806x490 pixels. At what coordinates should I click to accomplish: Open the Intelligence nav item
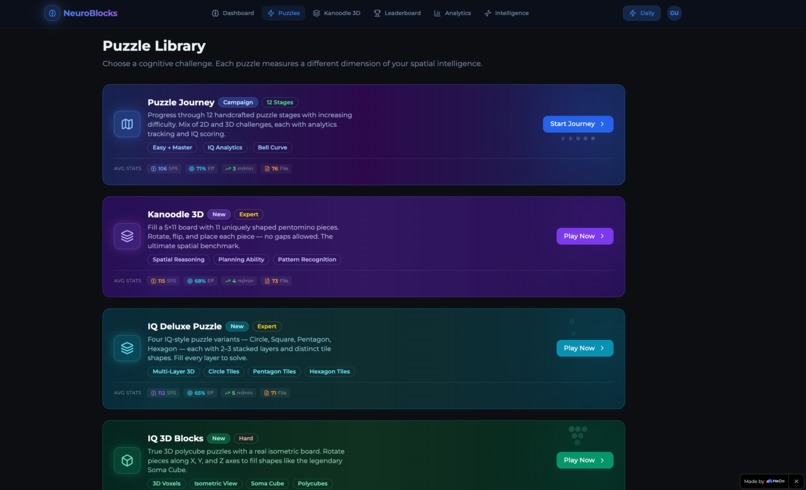pos(506,13)
